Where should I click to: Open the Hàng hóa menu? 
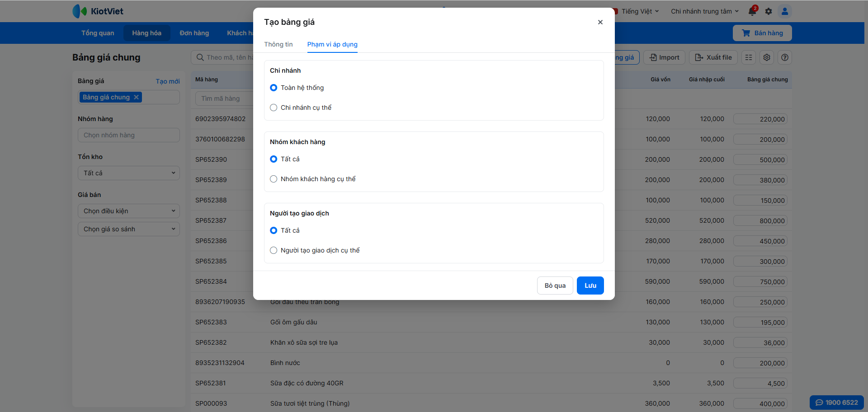[146, 33]
